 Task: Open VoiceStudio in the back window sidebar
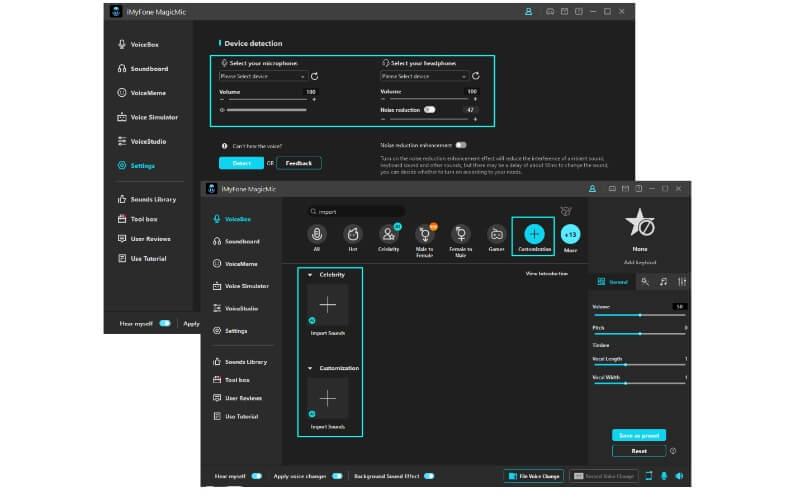pyautogui.click(x=141, y=141)
